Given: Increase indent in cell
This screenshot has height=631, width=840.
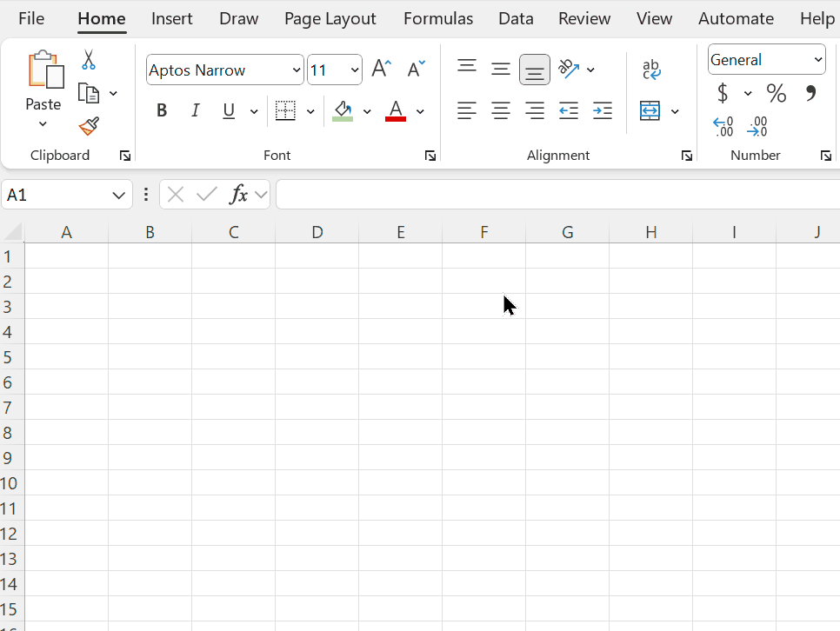Looking at the screenshot, I should [602, 111].
